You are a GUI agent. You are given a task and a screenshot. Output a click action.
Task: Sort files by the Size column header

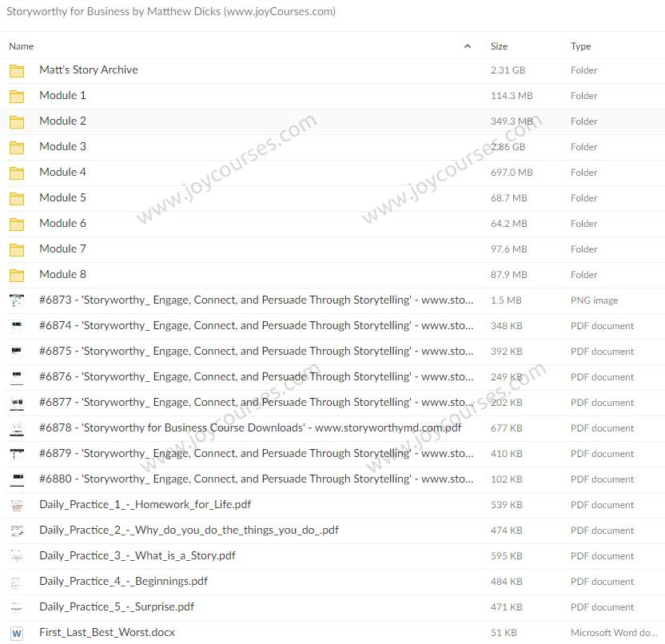pos(499,46)
